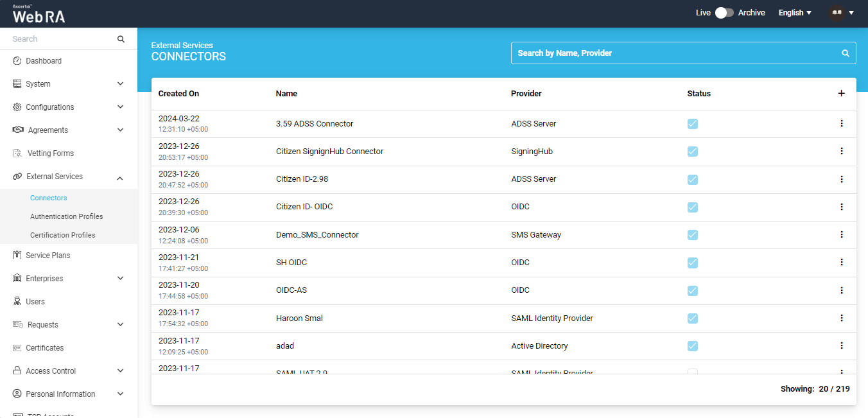Open three-dot menu for Demo_SMS_Connector row

[841, 234]
